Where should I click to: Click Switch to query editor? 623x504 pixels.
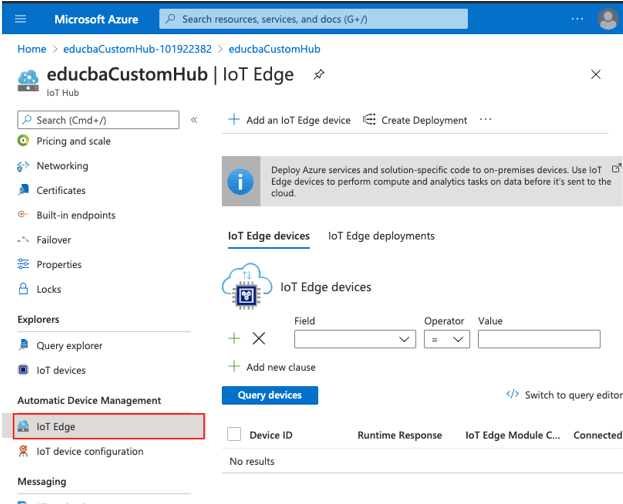pos(564,395)
